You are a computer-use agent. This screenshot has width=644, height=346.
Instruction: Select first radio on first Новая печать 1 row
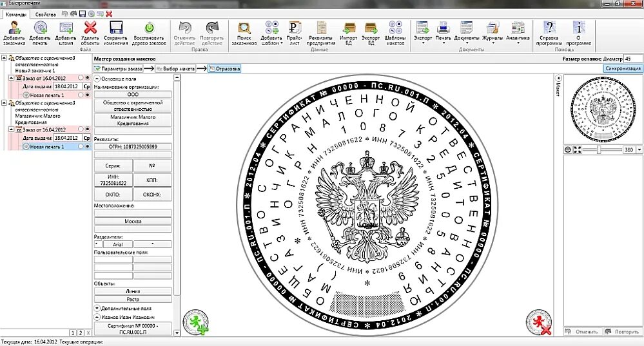(81, 95)
